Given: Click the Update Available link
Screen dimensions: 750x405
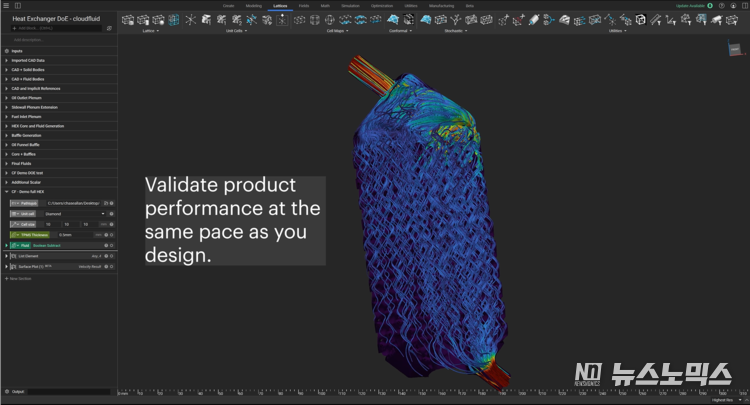Looking at the screenshot, I should click(690, 6).
